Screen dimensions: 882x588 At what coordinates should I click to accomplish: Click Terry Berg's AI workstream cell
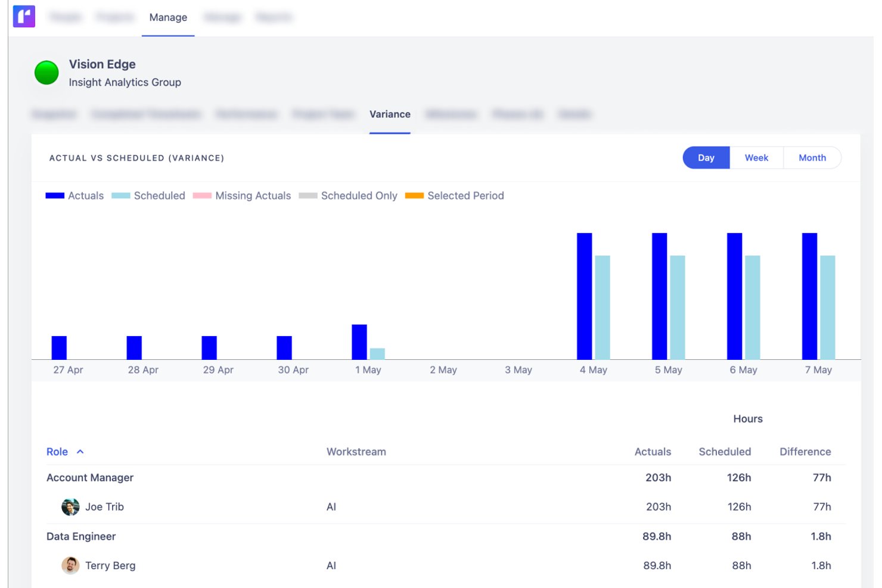(331, 565)
